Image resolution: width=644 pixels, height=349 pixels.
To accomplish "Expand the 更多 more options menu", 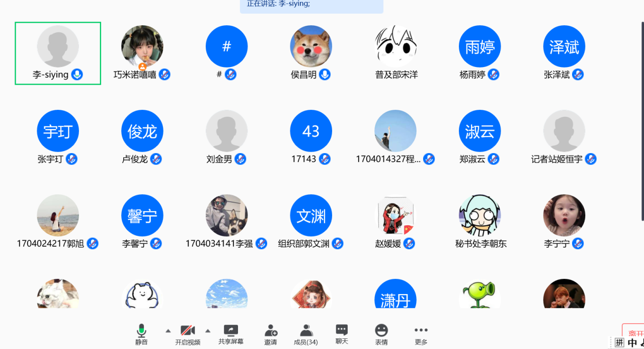I will pyautogui.click(x=421, y=334).
